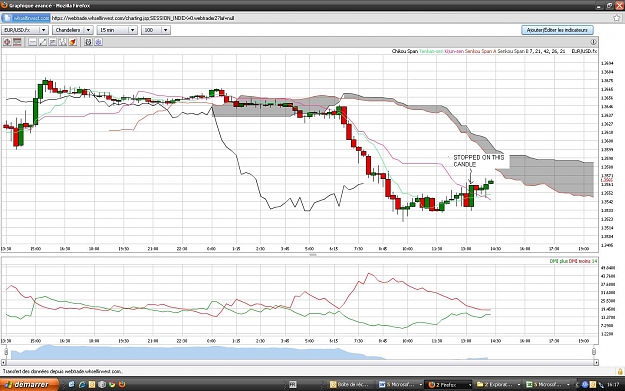
Task: Click the DMI plus legend label
Action: 558,261
